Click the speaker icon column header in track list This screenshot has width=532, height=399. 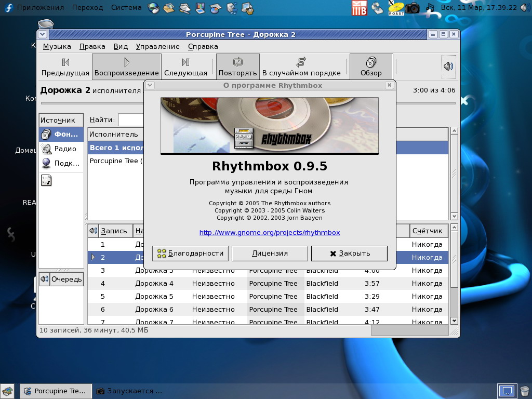coord(93,231)
